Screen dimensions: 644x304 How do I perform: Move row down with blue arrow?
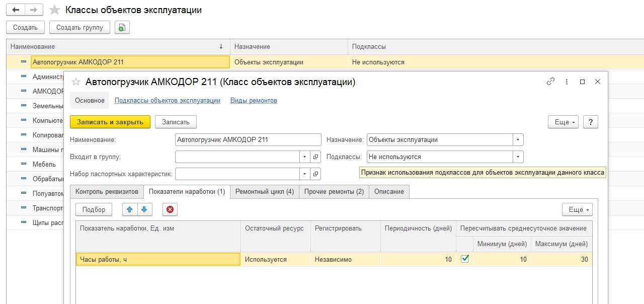(144, 209)
